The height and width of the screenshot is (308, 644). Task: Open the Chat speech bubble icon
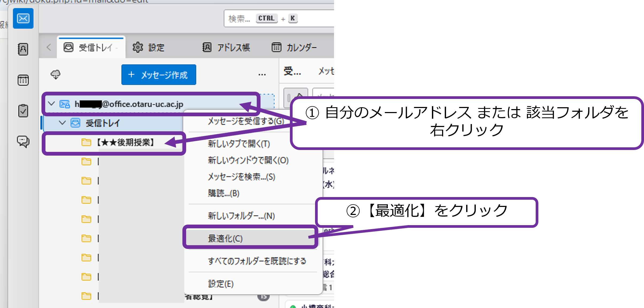23,141
